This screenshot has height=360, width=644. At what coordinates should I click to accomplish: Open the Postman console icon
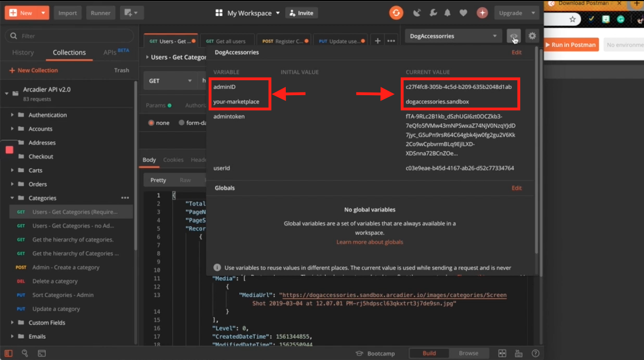[x=42, y=353]
